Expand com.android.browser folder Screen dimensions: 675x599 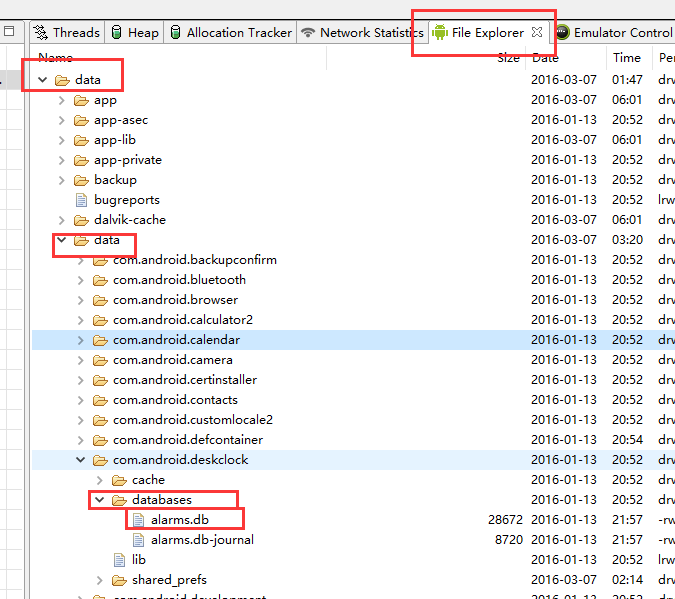pos(81,300)
